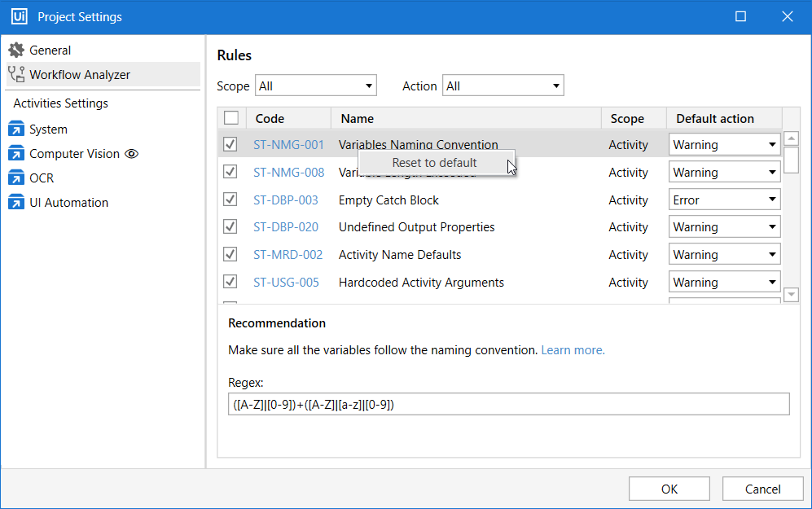The height and width of the screenshot is (509, 812).
Task: Change Empty Catch Block default action dropdown
Action: [724, 200]
